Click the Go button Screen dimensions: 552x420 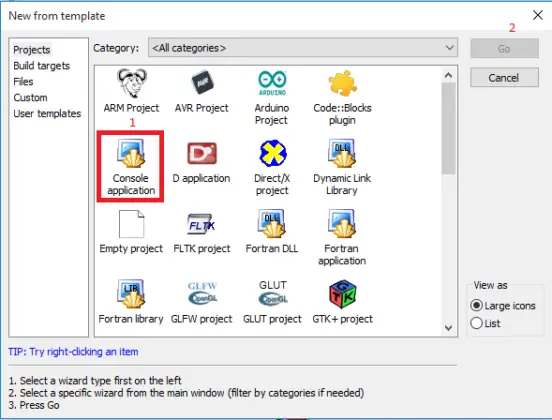504,49
